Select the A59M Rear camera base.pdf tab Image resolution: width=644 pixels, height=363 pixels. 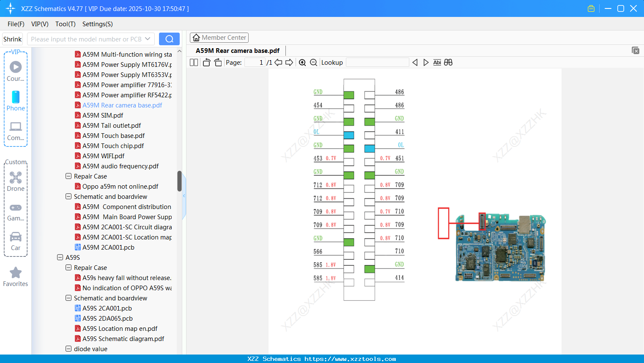click(238, 51)
